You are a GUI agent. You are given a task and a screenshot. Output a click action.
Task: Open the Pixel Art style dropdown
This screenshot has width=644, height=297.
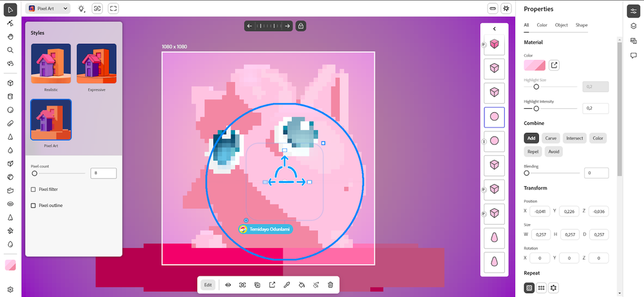click(48, 8)
